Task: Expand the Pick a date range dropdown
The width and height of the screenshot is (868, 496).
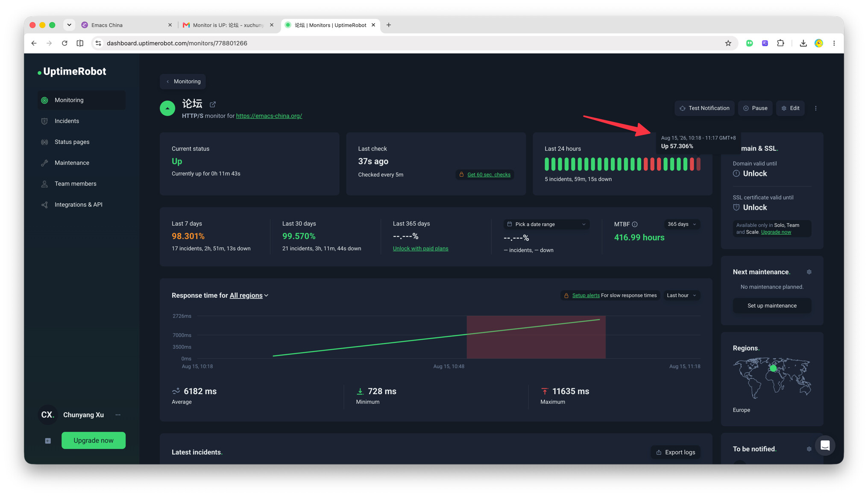Action: point(546,225)
